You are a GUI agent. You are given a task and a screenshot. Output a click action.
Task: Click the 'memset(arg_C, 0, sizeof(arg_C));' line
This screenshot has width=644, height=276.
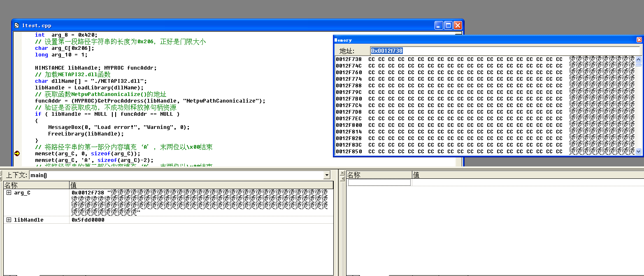(88, 154)
